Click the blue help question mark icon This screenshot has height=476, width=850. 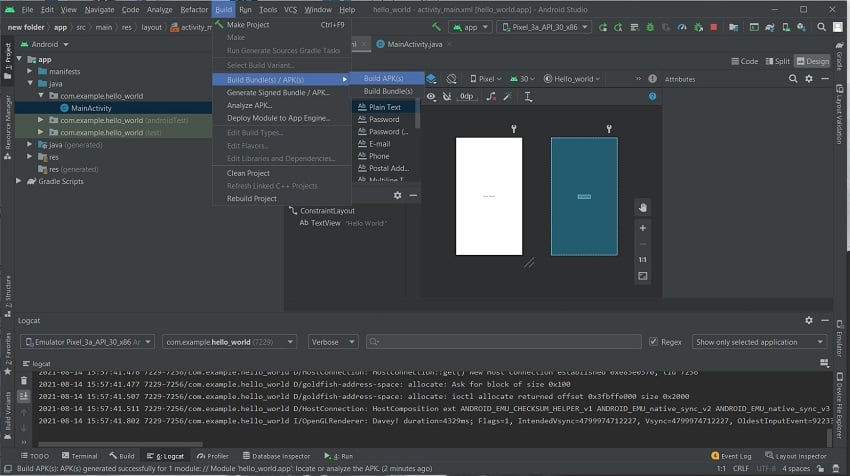click(x=653, y=97)
